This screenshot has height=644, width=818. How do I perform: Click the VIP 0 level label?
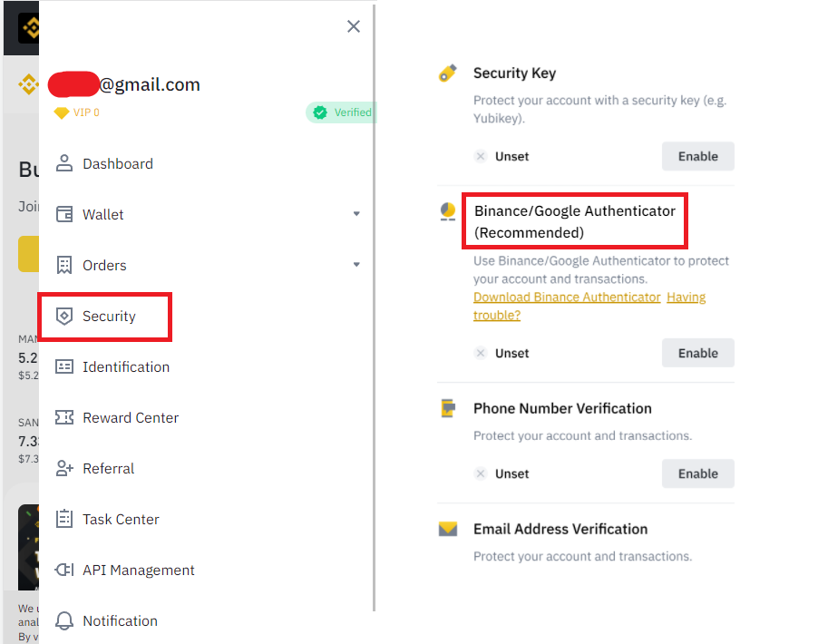click(86, 112)
